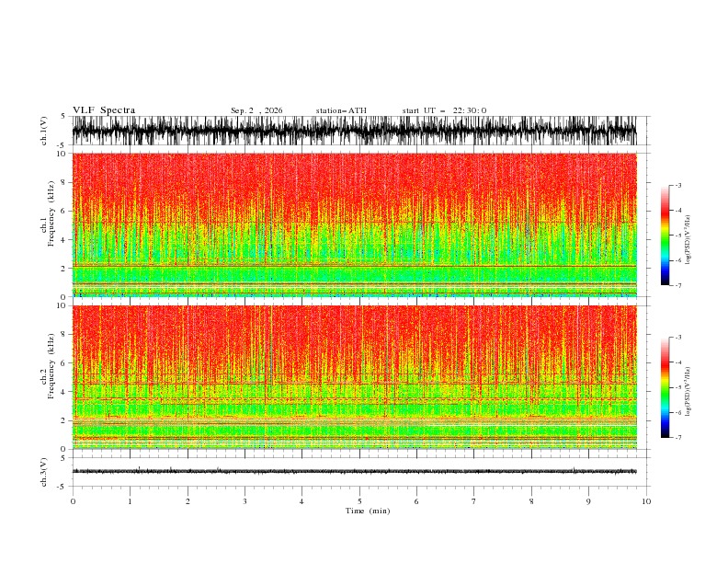Click the ch.3 voltage waveform trace

(x=354, y=472)
